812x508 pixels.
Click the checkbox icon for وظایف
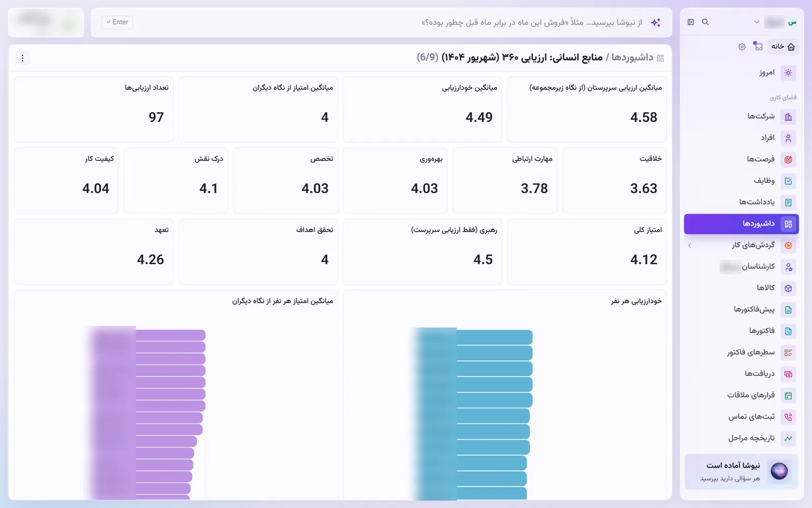(788, 181)
